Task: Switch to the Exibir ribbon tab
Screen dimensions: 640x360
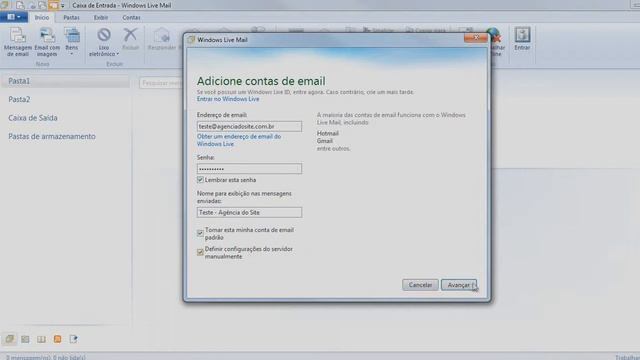Action: click(x=101, y=18)
